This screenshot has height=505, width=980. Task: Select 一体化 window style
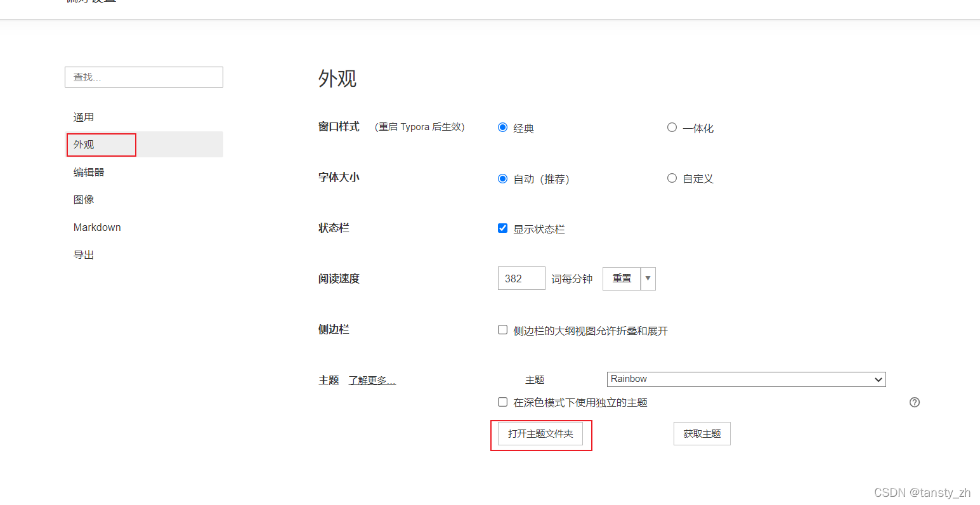click(672, 127)
